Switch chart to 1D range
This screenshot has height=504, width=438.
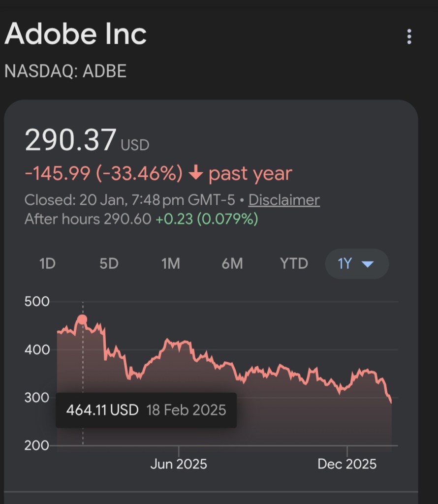(x=47, y=264)
